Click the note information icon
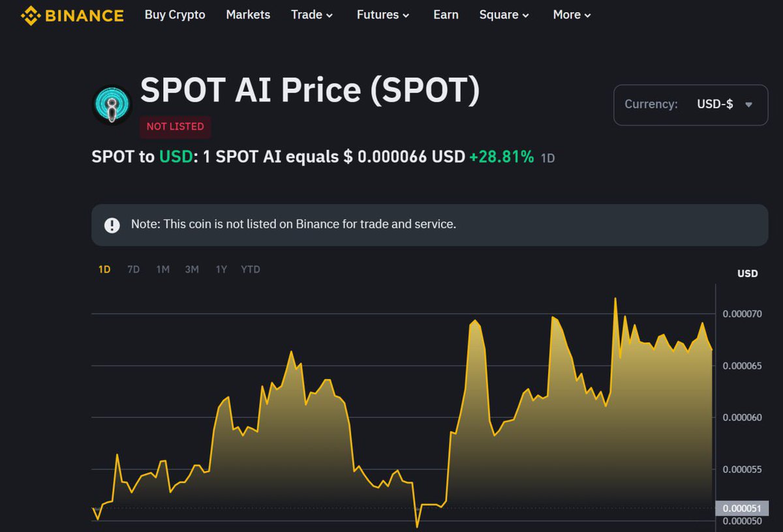This screenshot has height=532, width=783. (x=112, y=224)
